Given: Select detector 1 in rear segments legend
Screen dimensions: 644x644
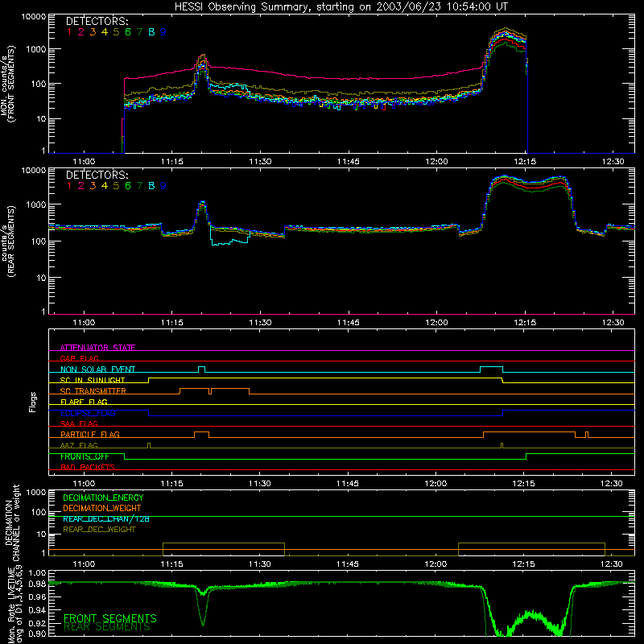Looking at the screenshot, I should [x=69, y=186].
